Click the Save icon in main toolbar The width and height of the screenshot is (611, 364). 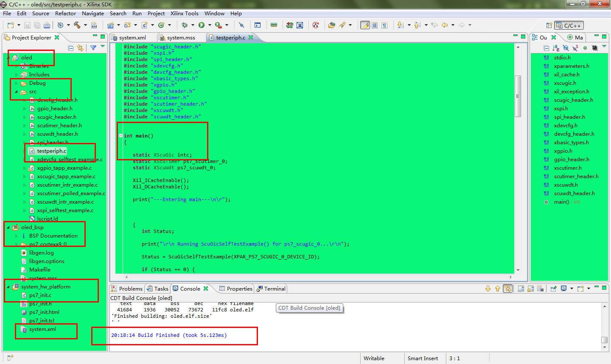tap(27, 25)
